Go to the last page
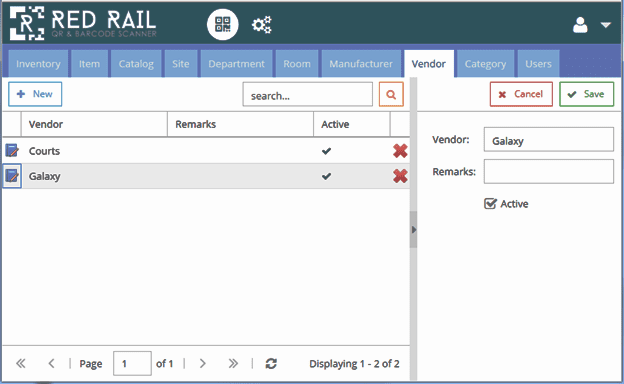Viewport: 624px width, 384px height. coord(233,363)
